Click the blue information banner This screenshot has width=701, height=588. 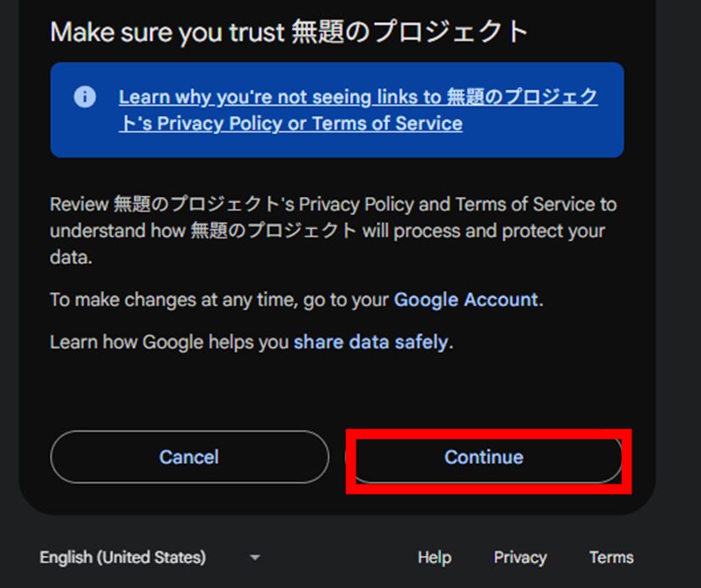[x=338, y=109]
